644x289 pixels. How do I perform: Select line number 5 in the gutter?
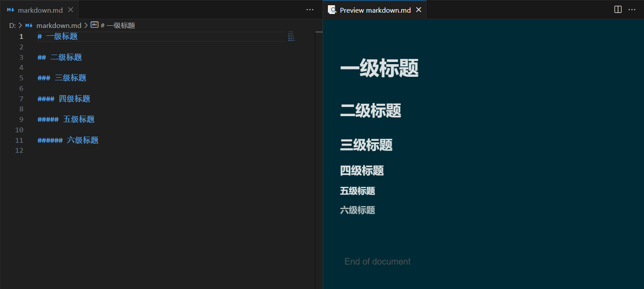(21, 78)
